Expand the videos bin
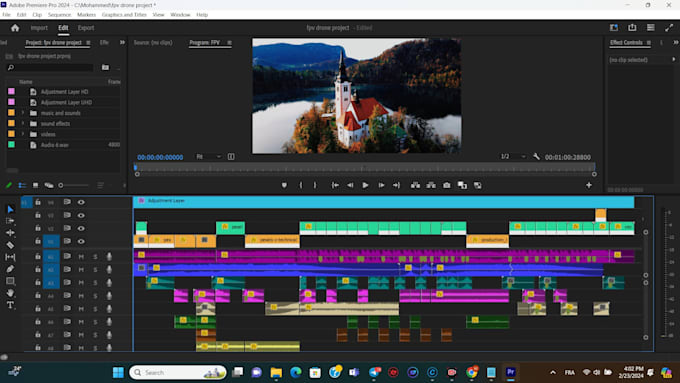 click(x=23, y=134)
